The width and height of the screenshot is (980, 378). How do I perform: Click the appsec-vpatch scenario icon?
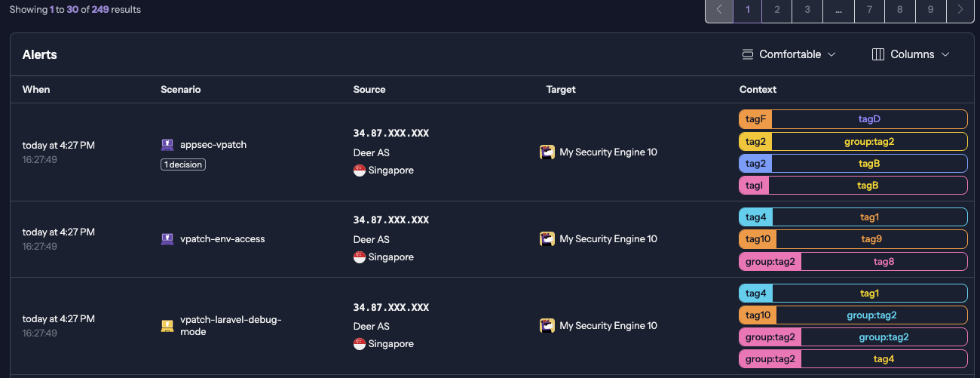click(x=167, y=145)
